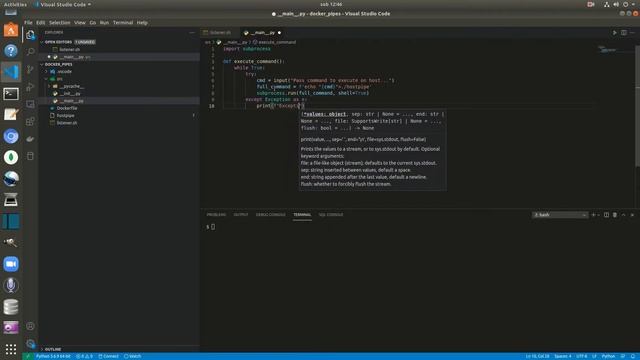
Task: Click the errors and warnings count
Action: [84, 356]
